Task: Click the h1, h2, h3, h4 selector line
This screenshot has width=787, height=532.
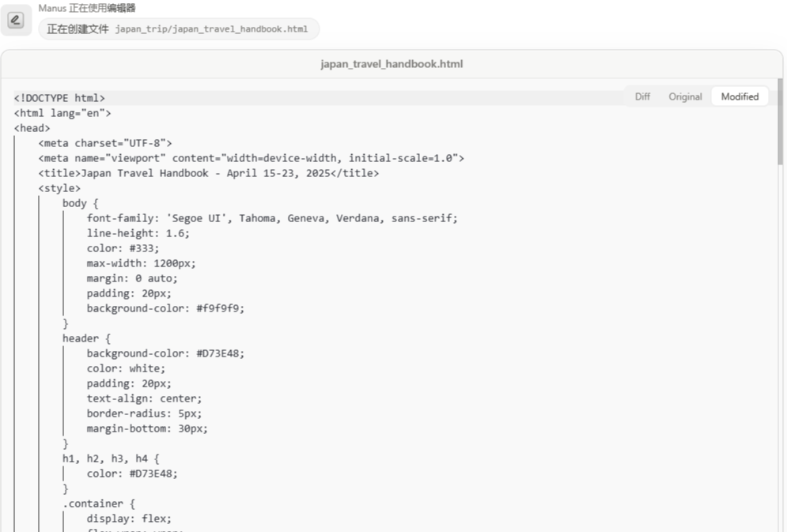Action: 111,458
